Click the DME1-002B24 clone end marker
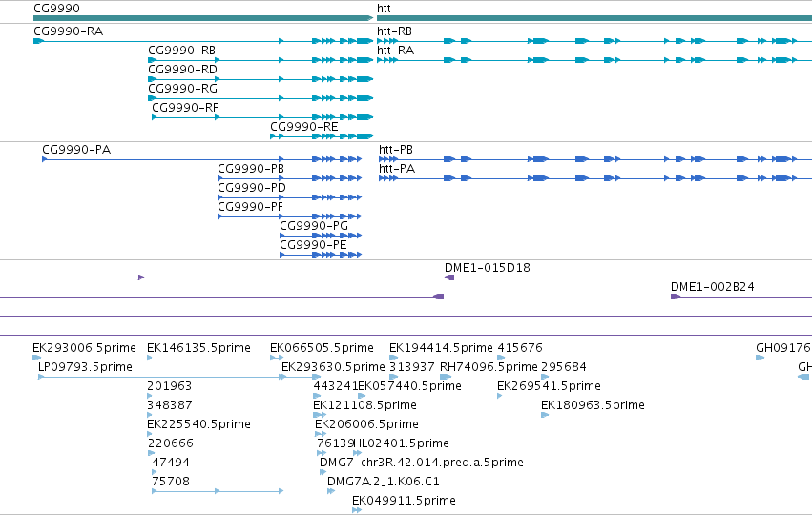The height and width of the screenshot is (515, 812). [675, 297]
